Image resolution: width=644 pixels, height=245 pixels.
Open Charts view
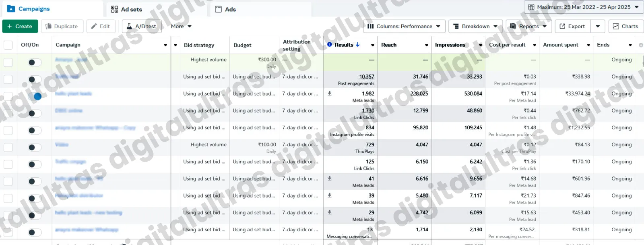coord(625,26)
